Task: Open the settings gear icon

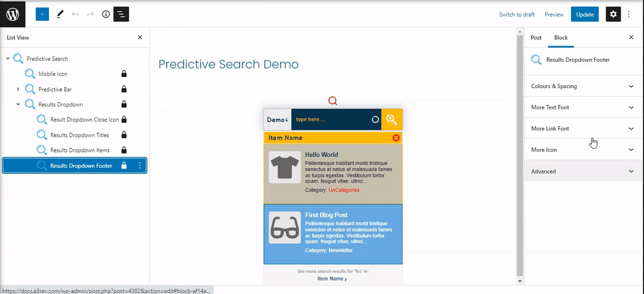Action: 613,14
